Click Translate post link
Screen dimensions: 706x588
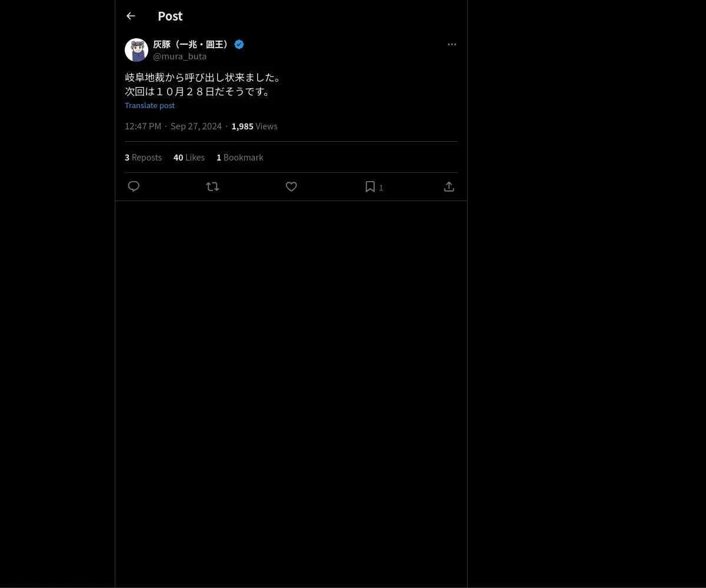click(x=149, y=105)
